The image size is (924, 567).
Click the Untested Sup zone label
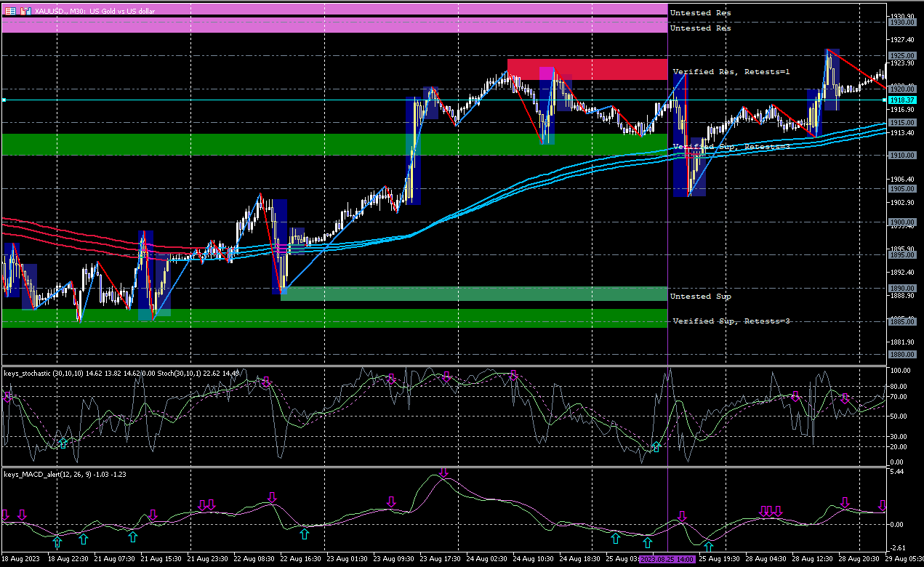point(700,297)
